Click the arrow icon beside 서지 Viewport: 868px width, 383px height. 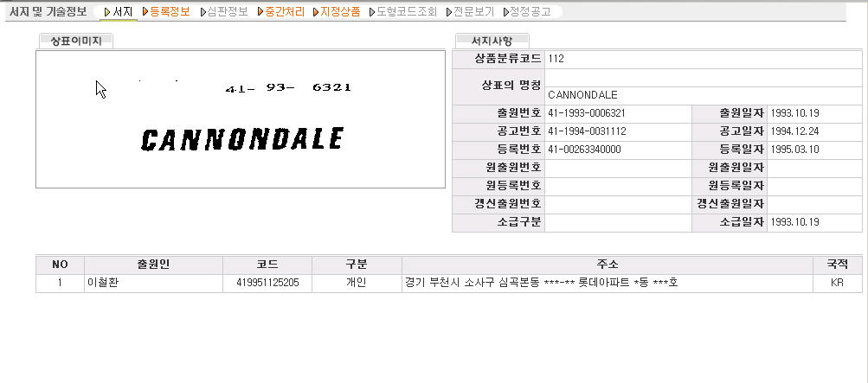107,11
